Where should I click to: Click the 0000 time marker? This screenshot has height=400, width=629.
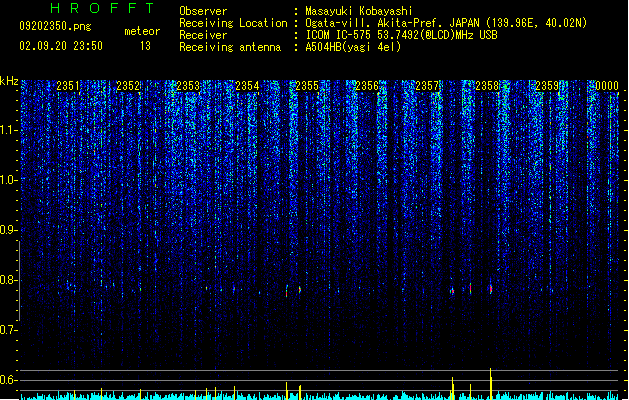click(x=607, y=85)
